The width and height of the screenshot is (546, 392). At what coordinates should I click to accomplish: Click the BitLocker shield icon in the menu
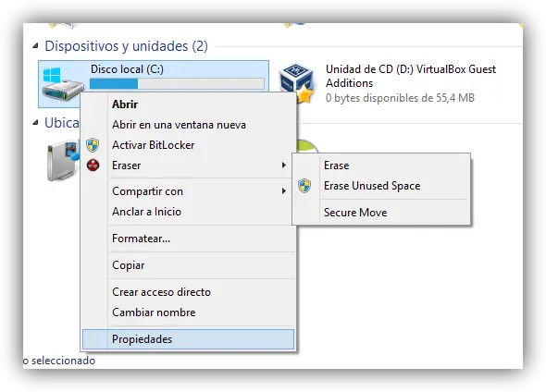pos(93,145)
